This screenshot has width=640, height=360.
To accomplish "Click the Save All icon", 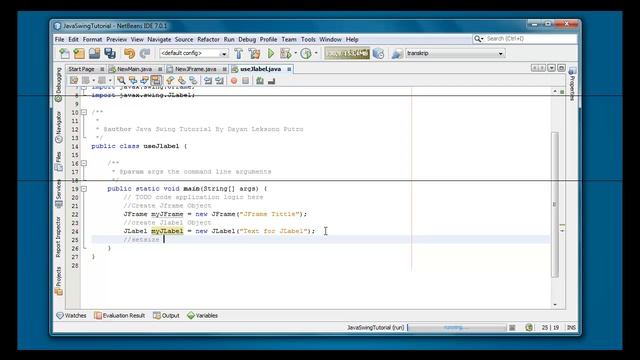I will coord(110,53).
